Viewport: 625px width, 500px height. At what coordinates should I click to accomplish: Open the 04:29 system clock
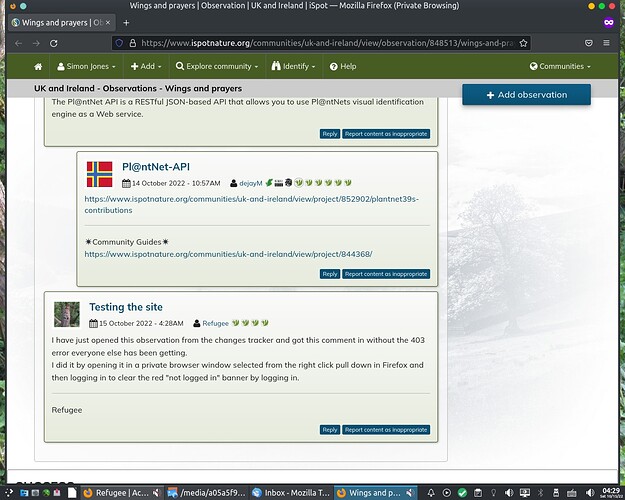pos(611,493)
